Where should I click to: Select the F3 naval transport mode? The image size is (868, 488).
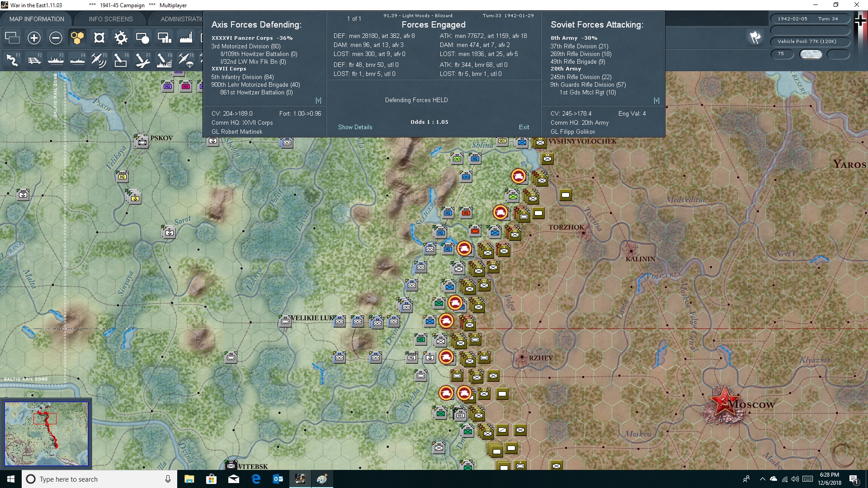coord(56,60)
